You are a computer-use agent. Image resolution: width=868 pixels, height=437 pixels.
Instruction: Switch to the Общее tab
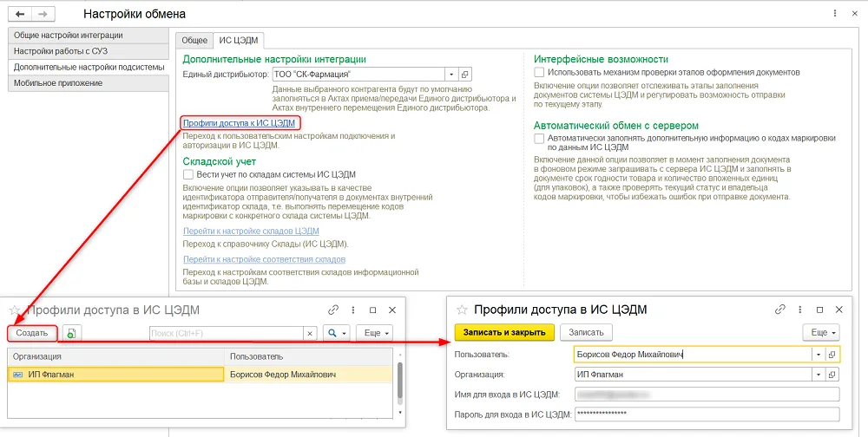[x=194, y=41]
